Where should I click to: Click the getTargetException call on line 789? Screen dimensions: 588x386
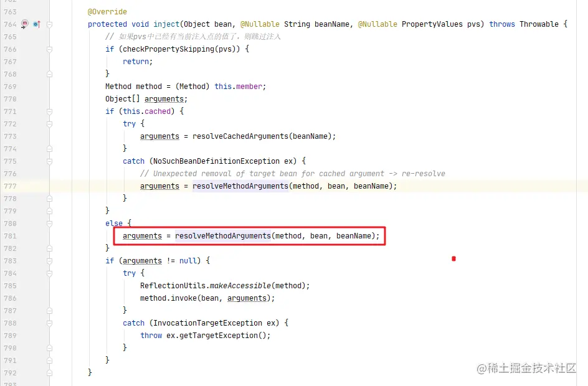tap(218, 336)
